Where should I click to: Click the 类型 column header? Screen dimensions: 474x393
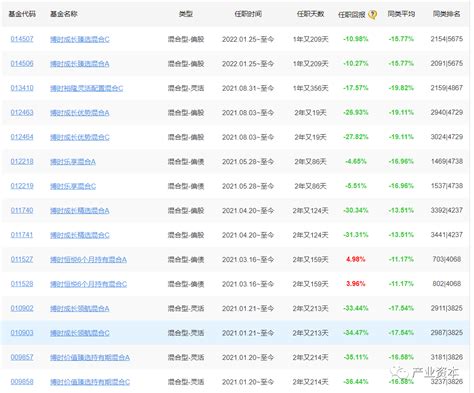pos(186,14)
